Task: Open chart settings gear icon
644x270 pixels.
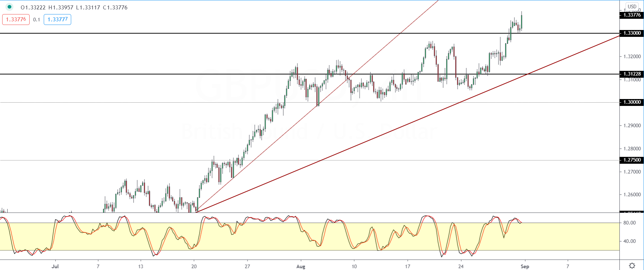Action: (x=632, y=266)
